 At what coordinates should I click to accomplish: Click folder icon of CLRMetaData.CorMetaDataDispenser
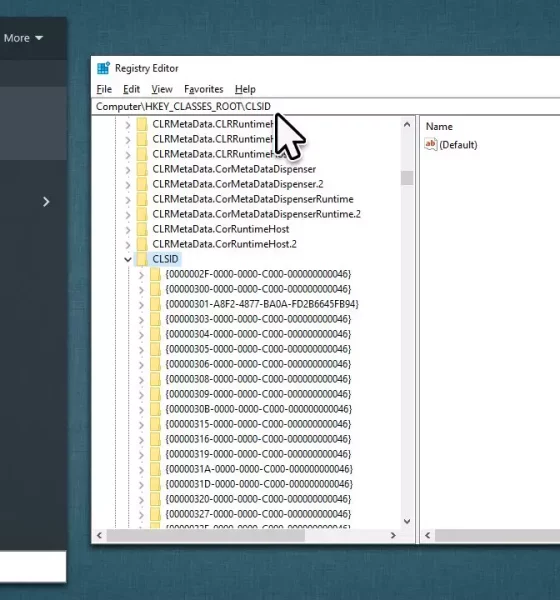[142, 169]
